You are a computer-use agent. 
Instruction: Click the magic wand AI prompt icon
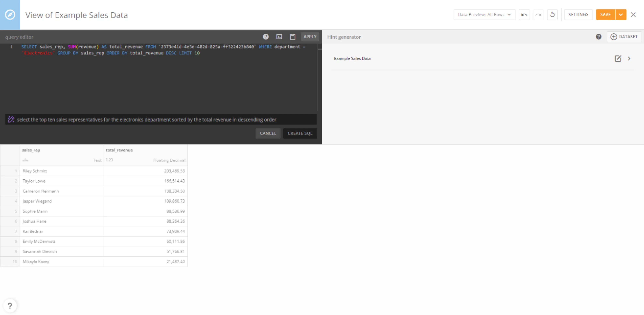pos(11,119)
